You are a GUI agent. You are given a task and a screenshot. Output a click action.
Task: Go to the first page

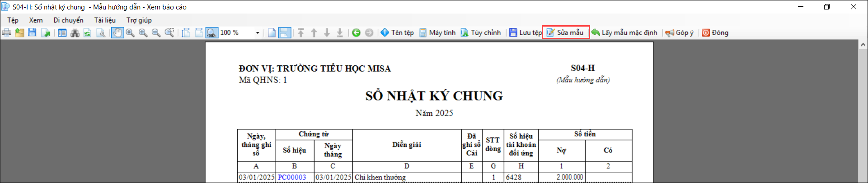pos(301,32)
